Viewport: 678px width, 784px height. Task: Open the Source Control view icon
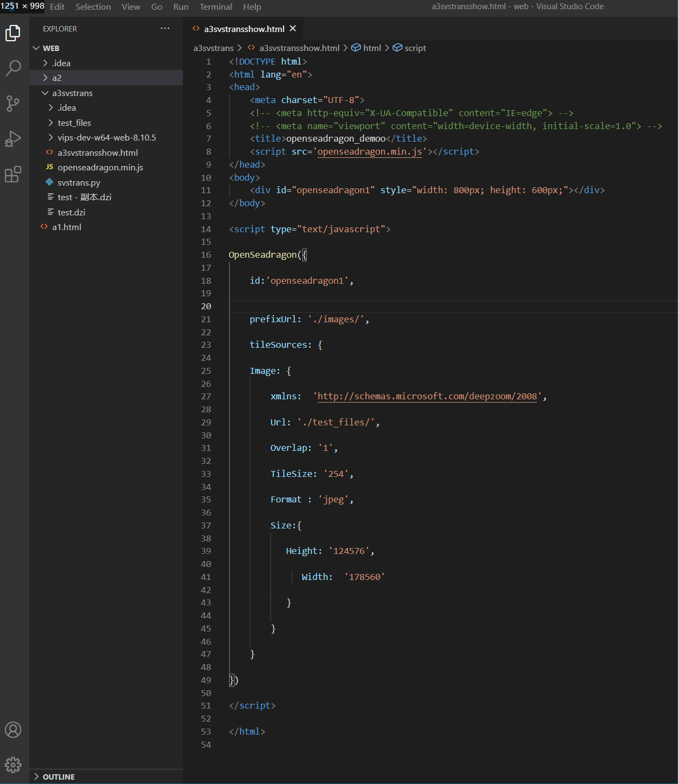coord(13,104)
